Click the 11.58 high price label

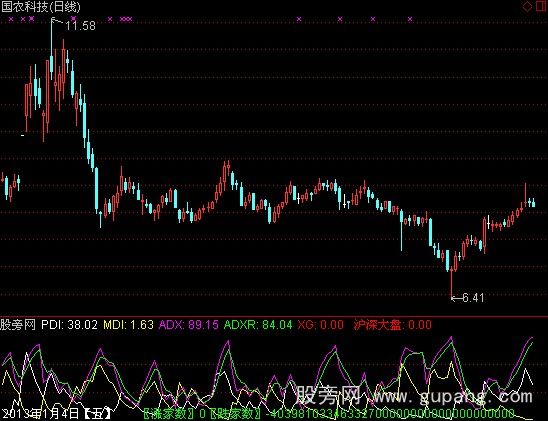[80, 26]
